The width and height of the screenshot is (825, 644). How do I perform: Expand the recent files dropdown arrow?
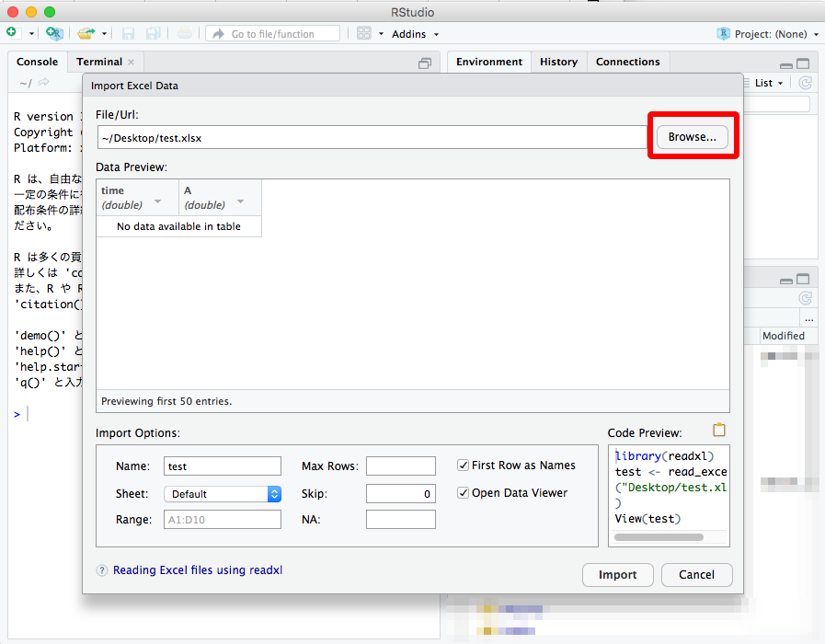(104, 34)
